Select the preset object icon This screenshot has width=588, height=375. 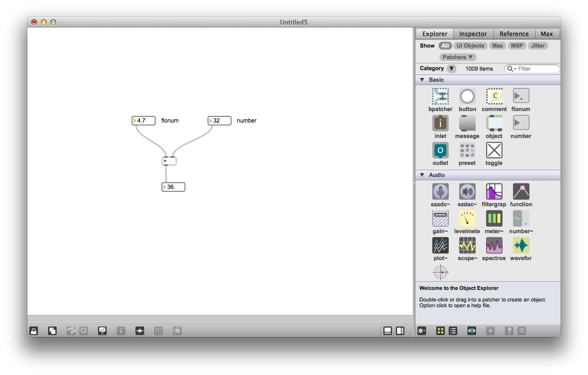(467, 150)
